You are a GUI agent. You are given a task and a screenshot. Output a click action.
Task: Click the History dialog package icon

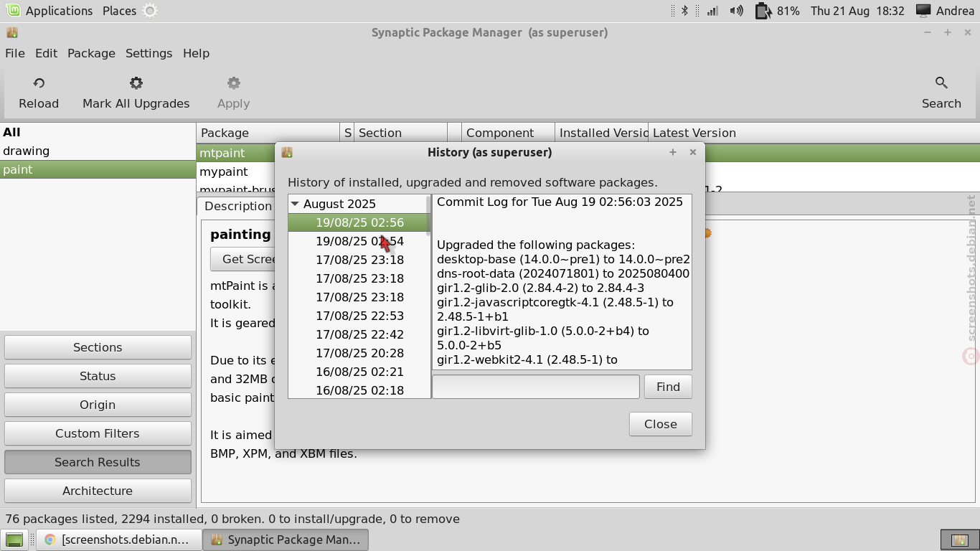287,152
